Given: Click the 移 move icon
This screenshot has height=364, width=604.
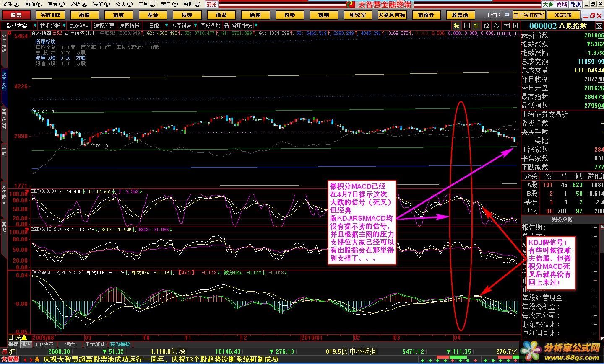Looking at the screenshot, I should click(496, 26).
